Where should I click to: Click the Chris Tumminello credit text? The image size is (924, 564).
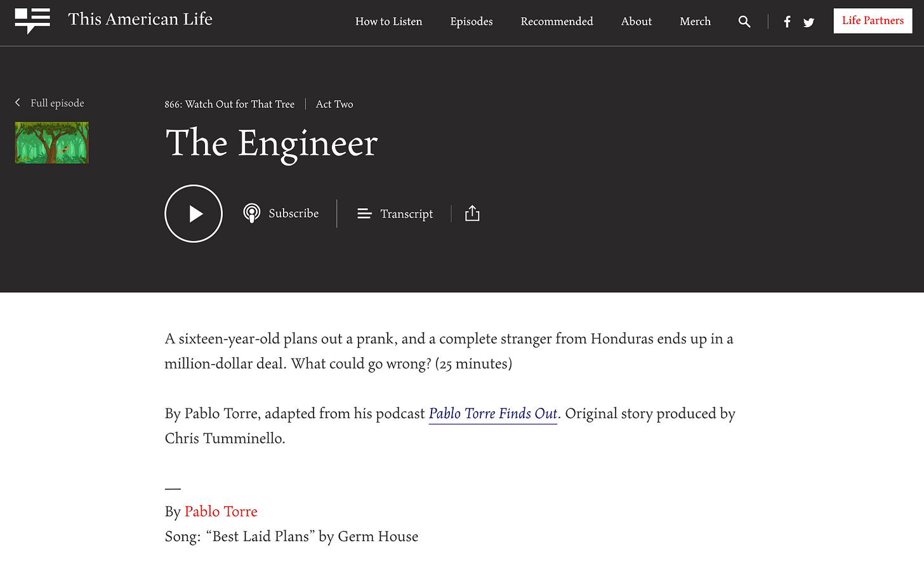(x=224, y=438)
